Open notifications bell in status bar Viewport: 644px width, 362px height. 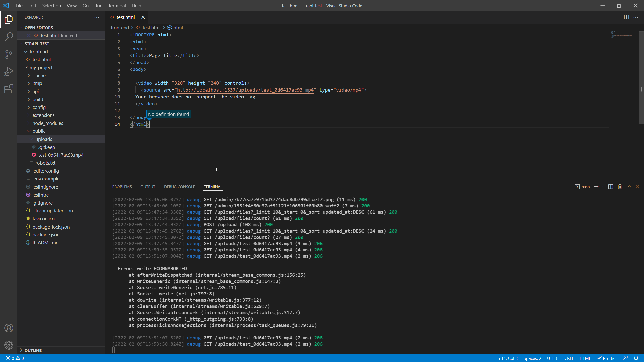tap(636, 358)
